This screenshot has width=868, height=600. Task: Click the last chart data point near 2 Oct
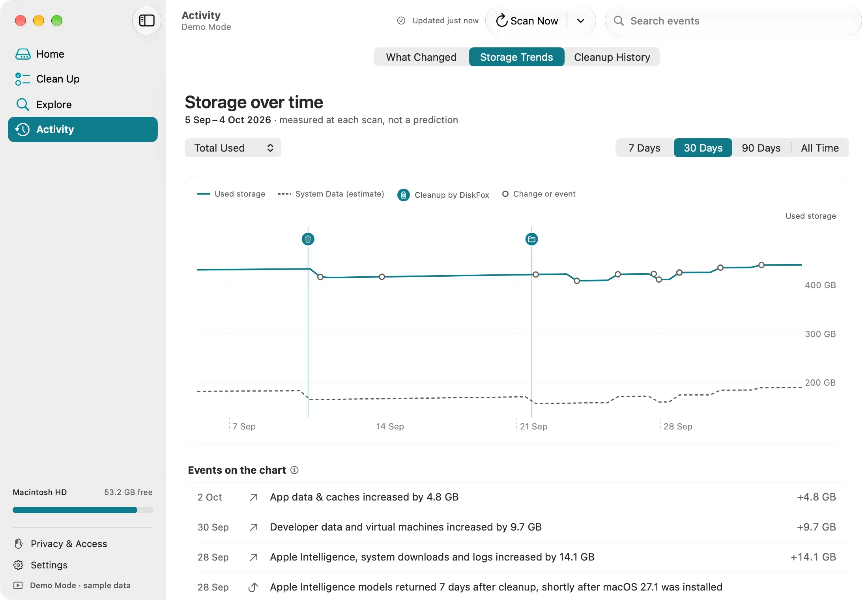click(x=761, y=265)
